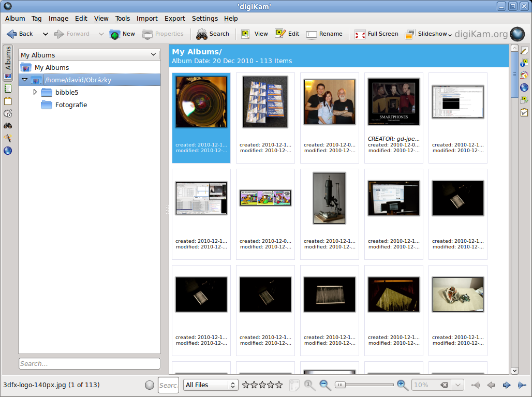Select the Fomapan film boxes thumbnail

point(265,102)
